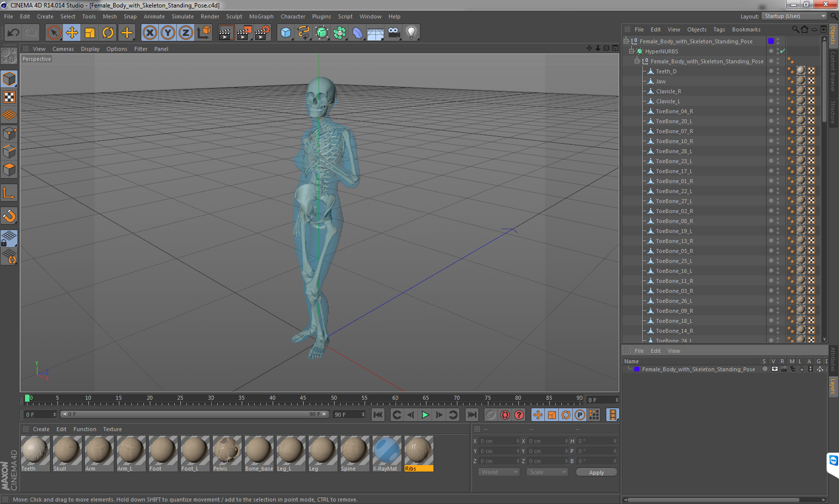Add a Light object

[412, 33]
